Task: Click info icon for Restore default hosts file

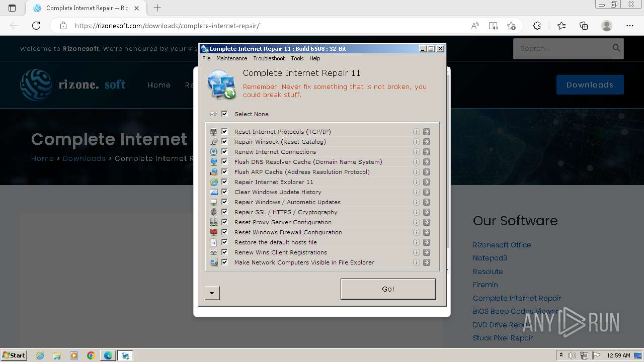Action: click(x=416, y=242)
